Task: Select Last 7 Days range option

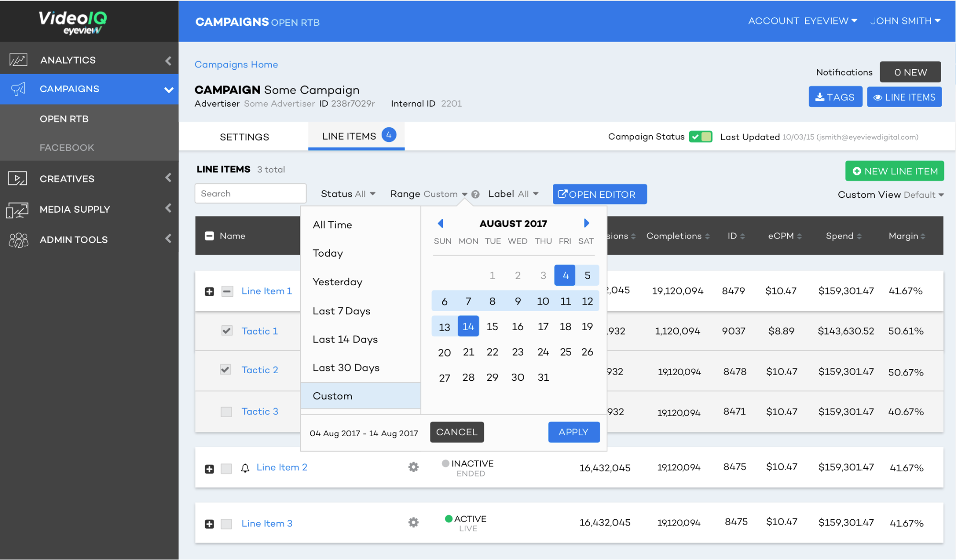Action: [341, 311]
